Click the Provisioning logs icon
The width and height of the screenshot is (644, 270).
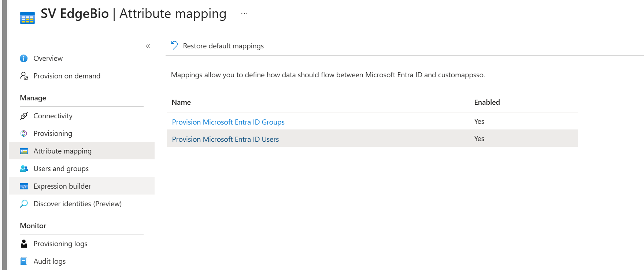click(24, 244)
